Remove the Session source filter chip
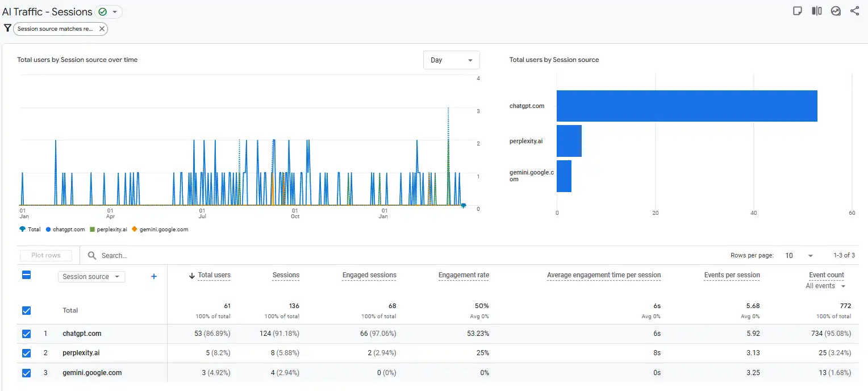Screen dimensions: 868x391 pyautogui.click(x=102, y=28)
